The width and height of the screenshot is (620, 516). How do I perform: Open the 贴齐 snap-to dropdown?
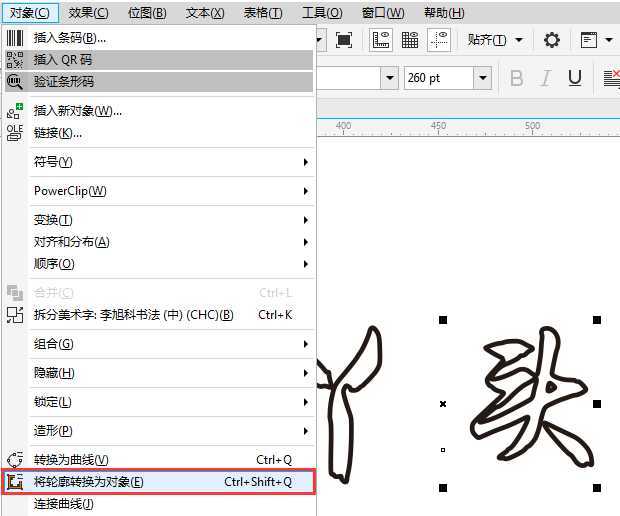coord(495,40)
